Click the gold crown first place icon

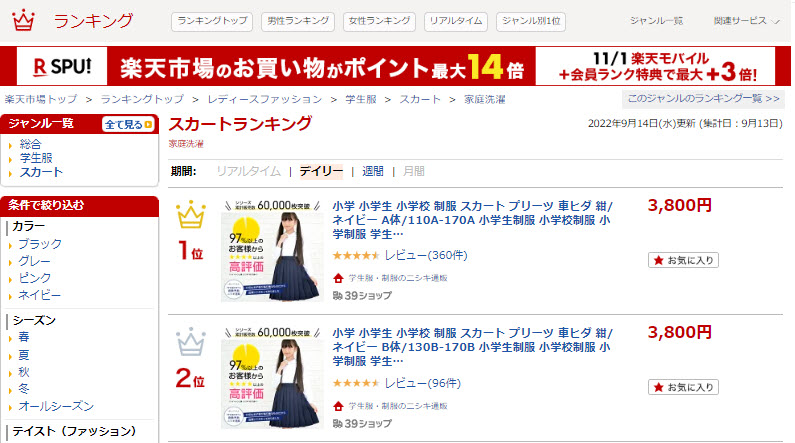(x=191, y=215)
